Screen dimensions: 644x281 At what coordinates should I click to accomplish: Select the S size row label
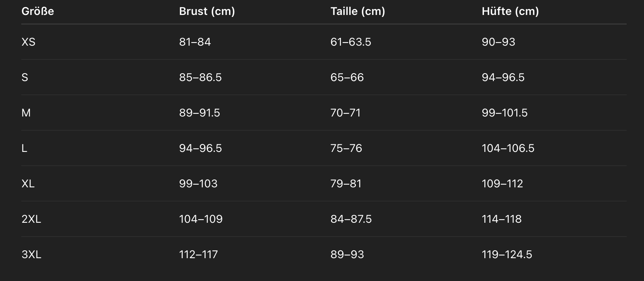pos(25,78)
